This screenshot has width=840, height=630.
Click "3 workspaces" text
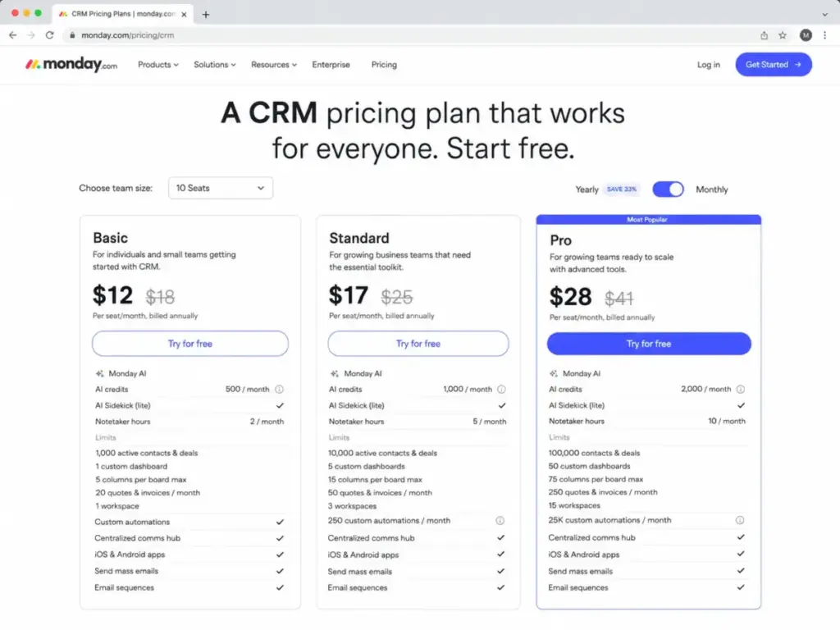pos(352,506)
